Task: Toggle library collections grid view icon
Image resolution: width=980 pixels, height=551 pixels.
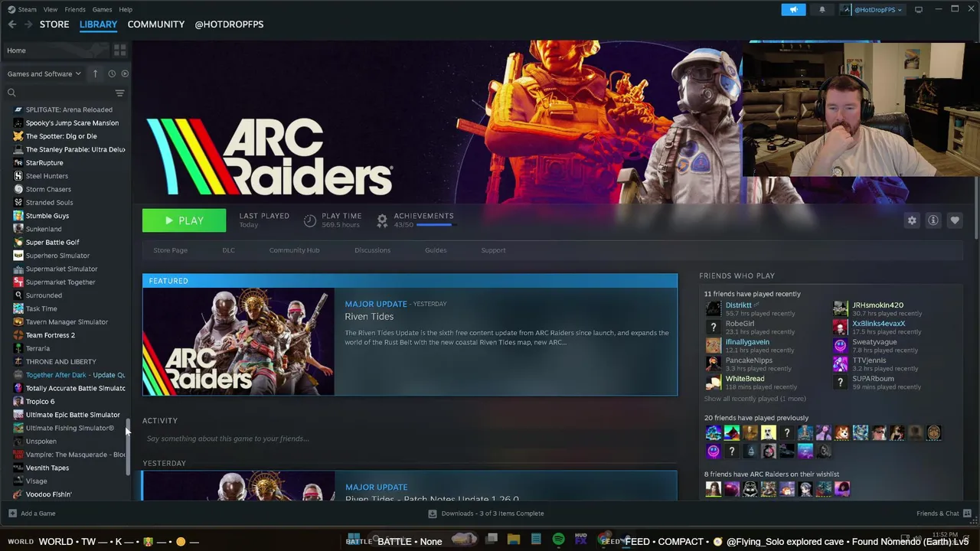Action: point(119,51)
